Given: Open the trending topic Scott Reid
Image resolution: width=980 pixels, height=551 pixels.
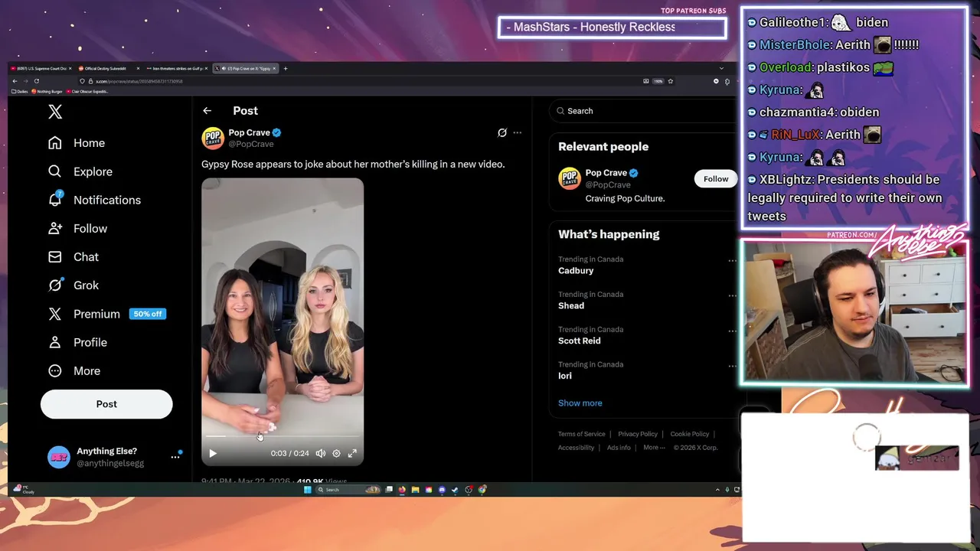Looking at the screenshot, I should 580,341.
